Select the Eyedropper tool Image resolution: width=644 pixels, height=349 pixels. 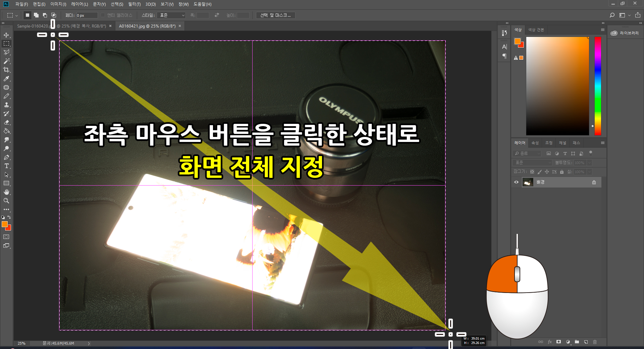point(6,79)
